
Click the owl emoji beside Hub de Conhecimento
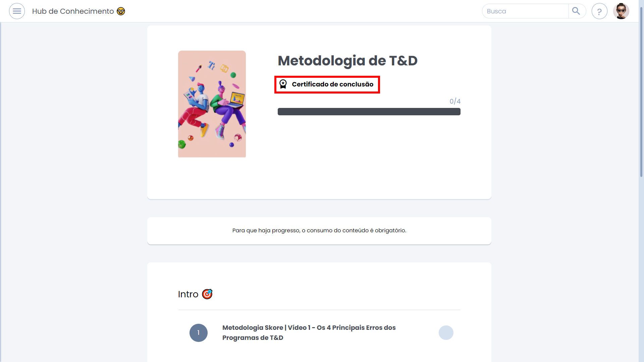[121, 11]
